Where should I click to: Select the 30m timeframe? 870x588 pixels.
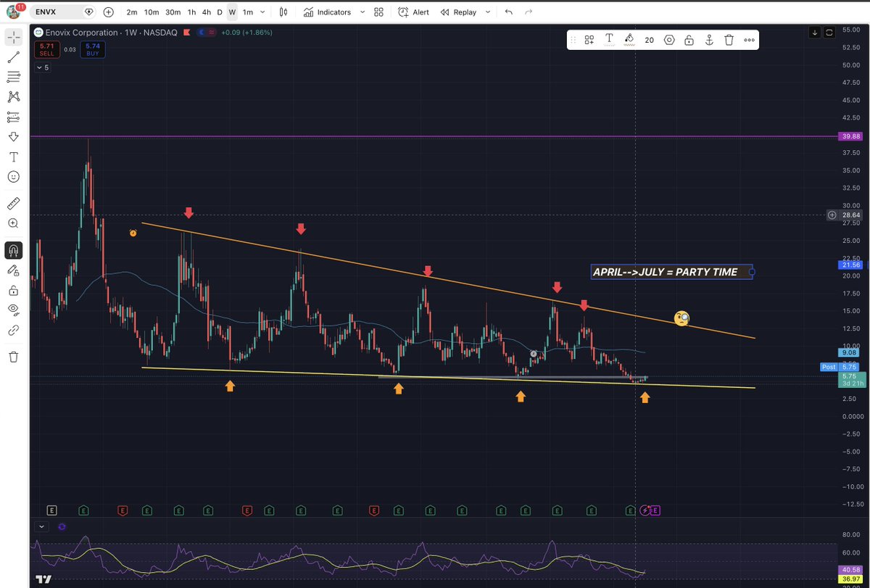[x=173, y=12]
